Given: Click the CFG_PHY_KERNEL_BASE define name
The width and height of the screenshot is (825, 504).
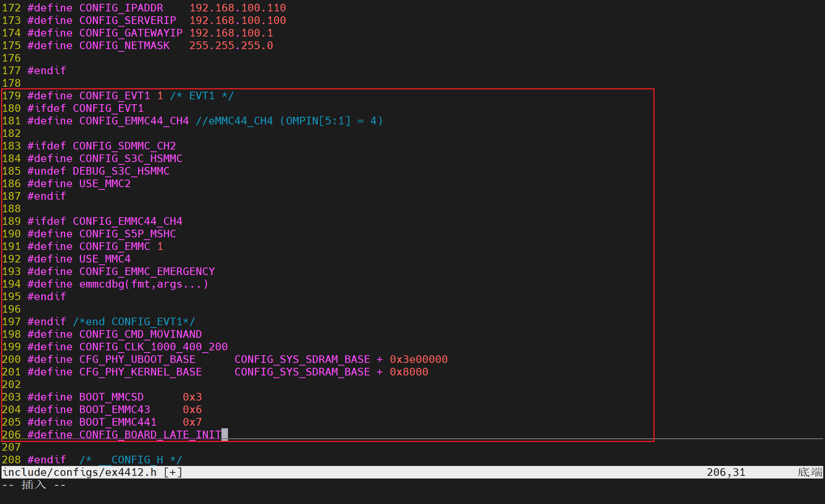Looking at the screenshot, I should 140,372.
